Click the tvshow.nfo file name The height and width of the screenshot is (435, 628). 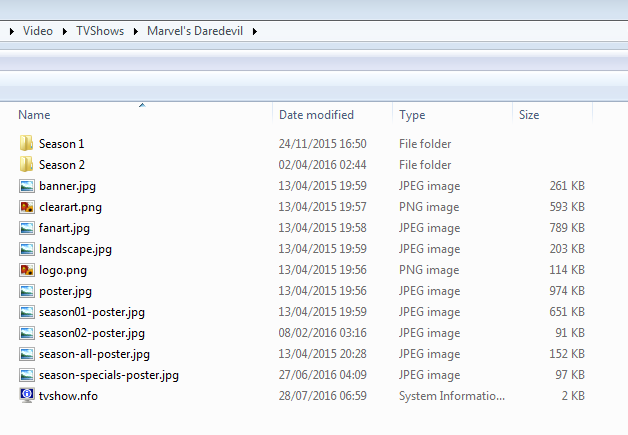click(x=68, y=396)
